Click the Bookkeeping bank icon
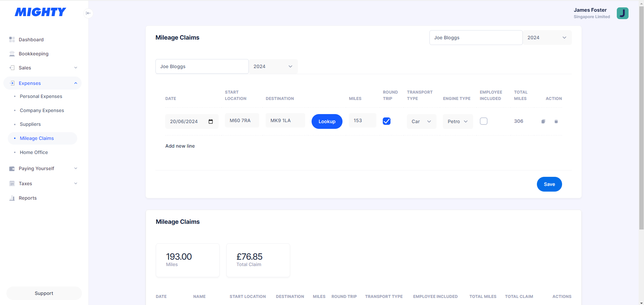 point(12,54)
